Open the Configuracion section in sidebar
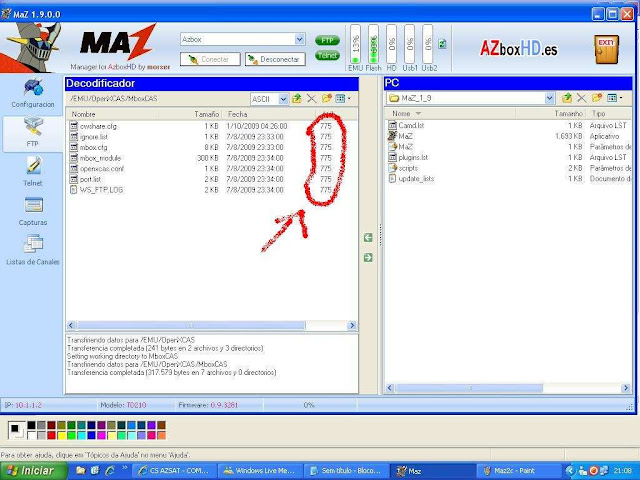The width and height of the screenshot is (640, 480). click(x=33, y=93)
